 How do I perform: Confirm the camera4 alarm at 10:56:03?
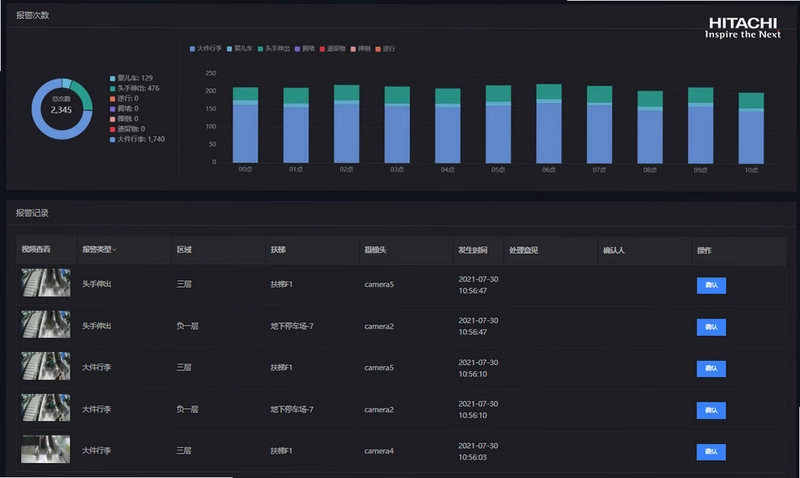pos(711,451)
